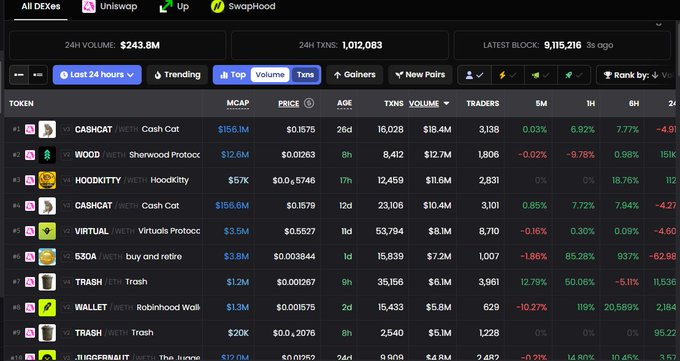Image resolution: width=680 pixels, height=361 pixels.
Task: Click the 24H VOLUME $243.8M stat
Action: pos(117,45)
